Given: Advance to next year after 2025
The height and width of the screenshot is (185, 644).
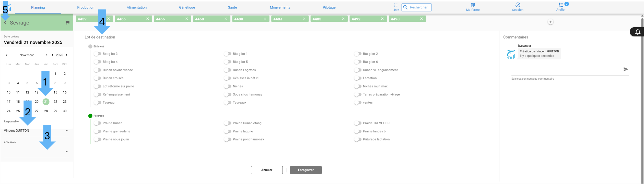Looking at the screenshot, I should coord(67,55).
